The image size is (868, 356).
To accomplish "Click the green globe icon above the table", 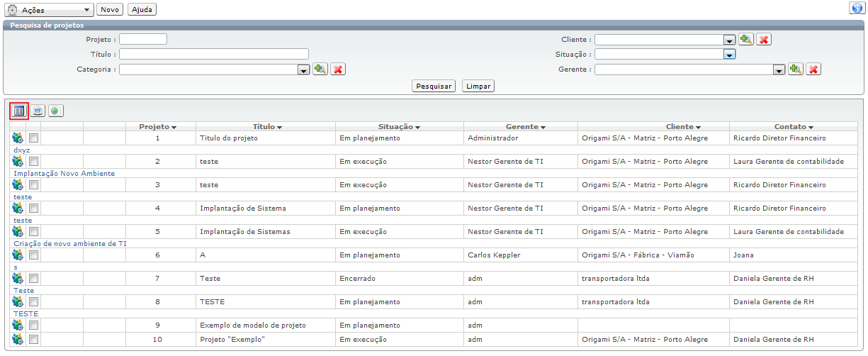I will coord(56,111).
